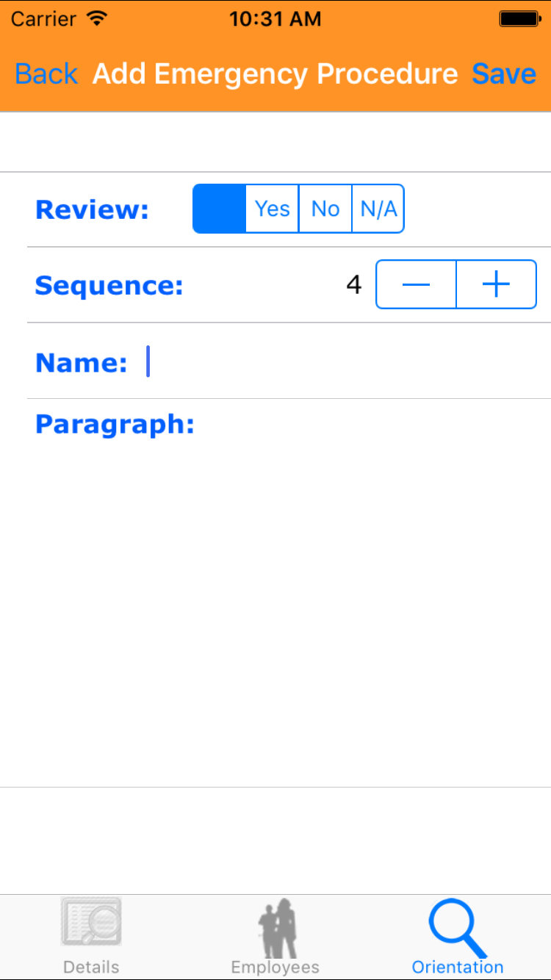Save the emergency procedure
Image resolution: width=551 pixels, height=980 pixels.
coord(504,74)
